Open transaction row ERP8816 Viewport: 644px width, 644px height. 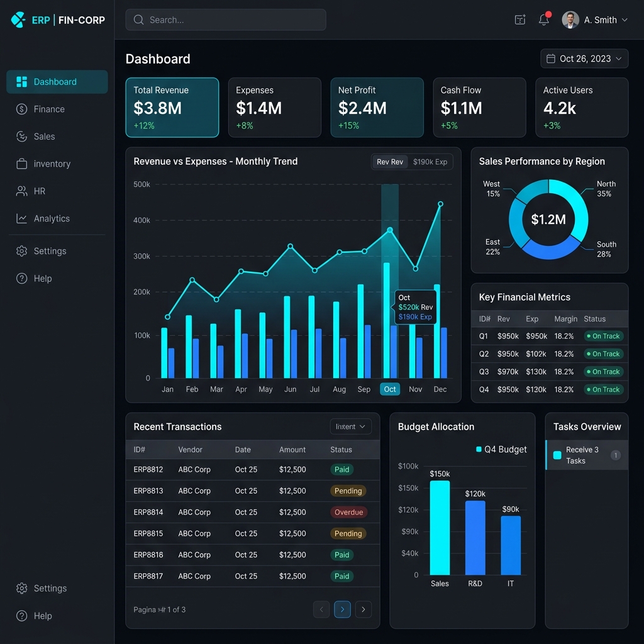coord(253,555)
